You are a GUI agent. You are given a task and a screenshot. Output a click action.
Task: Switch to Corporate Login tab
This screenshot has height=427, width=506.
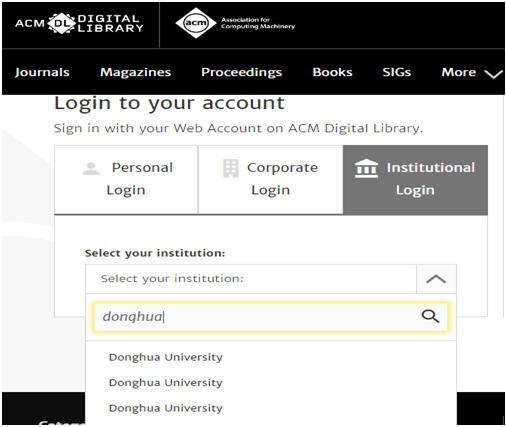pos(271,179)
